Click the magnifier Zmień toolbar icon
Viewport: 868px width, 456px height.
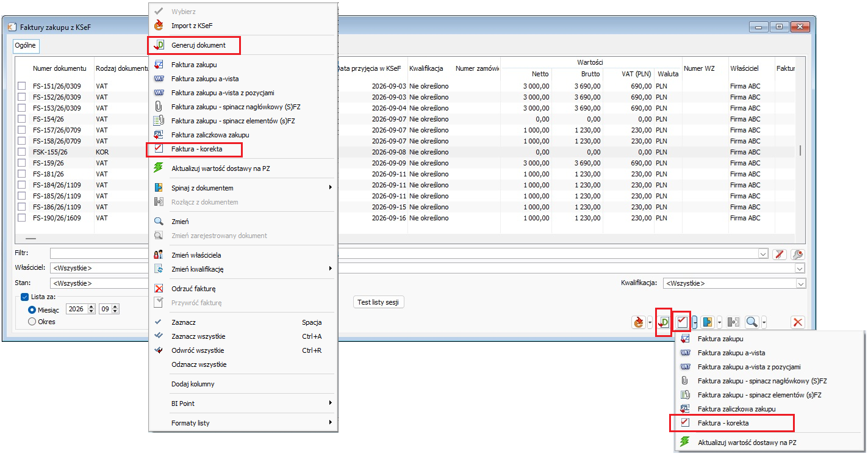(753, 322)
